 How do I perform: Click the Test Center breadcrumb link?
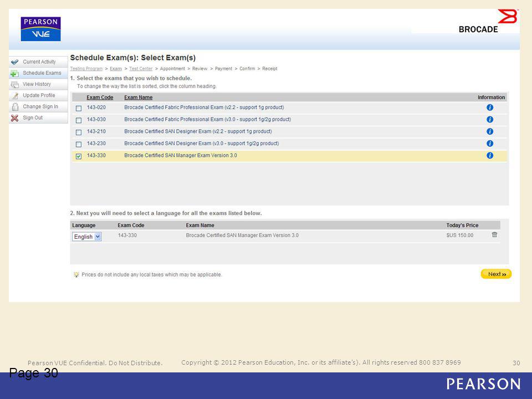tap(141, 69)
